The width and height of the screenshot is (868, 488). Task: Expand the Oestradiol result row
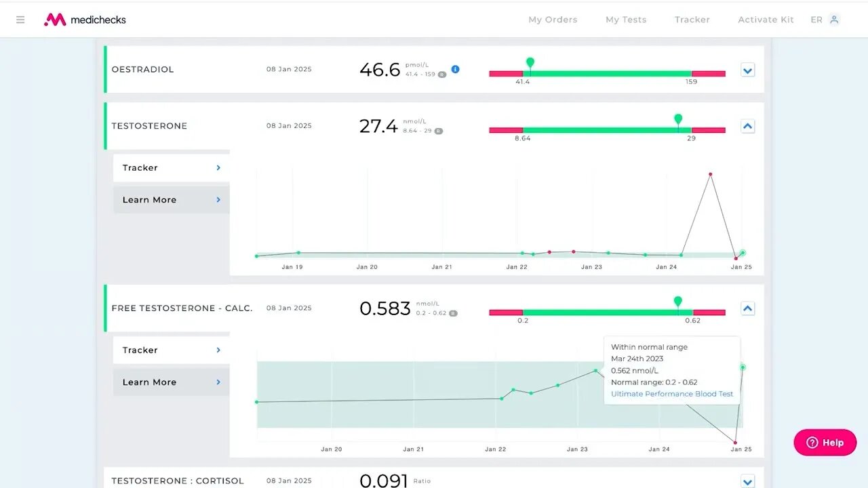(747, 70)
